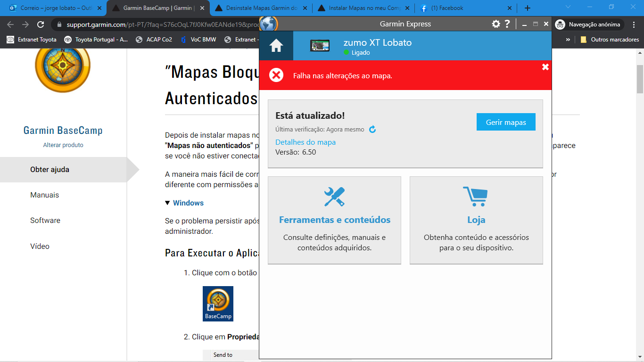644x362 pixels.
Task: Click the 'Ligado' connection status
Action: [361, 53]
